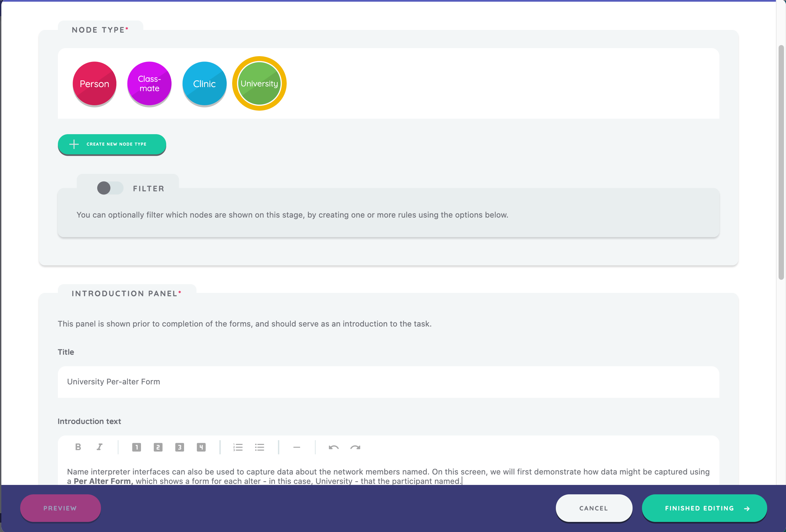This screenshot has width=786, height=532.
Task: Insert a horizontal rule divider
Action: click(x=297, y=447)
